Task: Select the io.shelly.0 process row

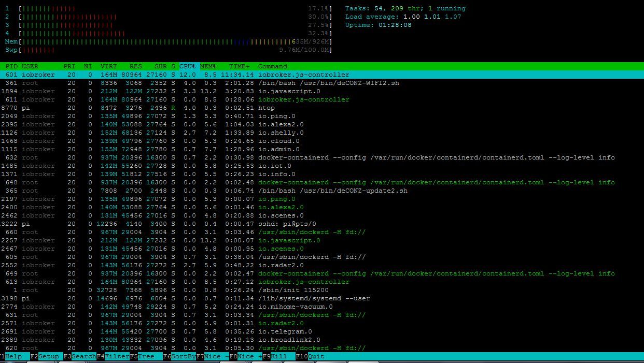Action: (322, 133)
